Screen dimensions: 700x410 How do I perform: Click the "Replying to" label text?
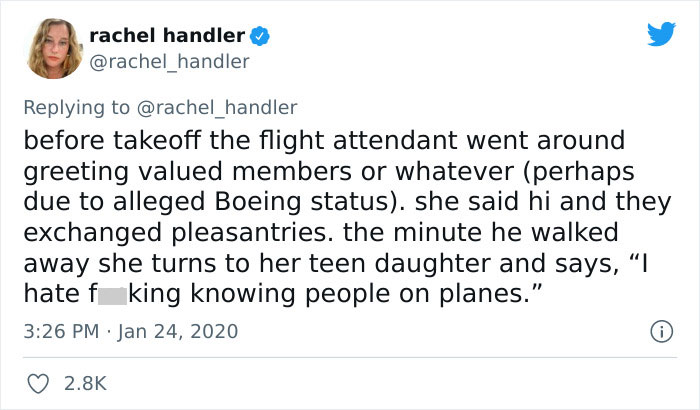[83, 106]
